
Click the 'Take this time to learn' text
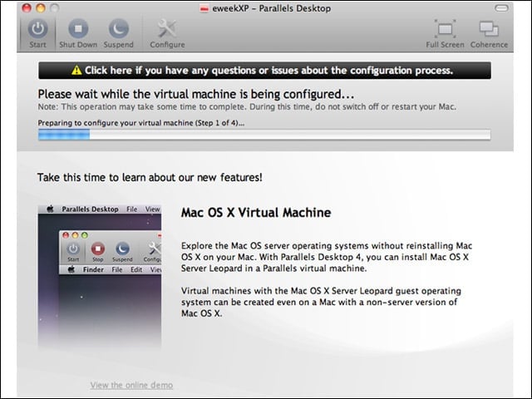[x=150, y=177]
